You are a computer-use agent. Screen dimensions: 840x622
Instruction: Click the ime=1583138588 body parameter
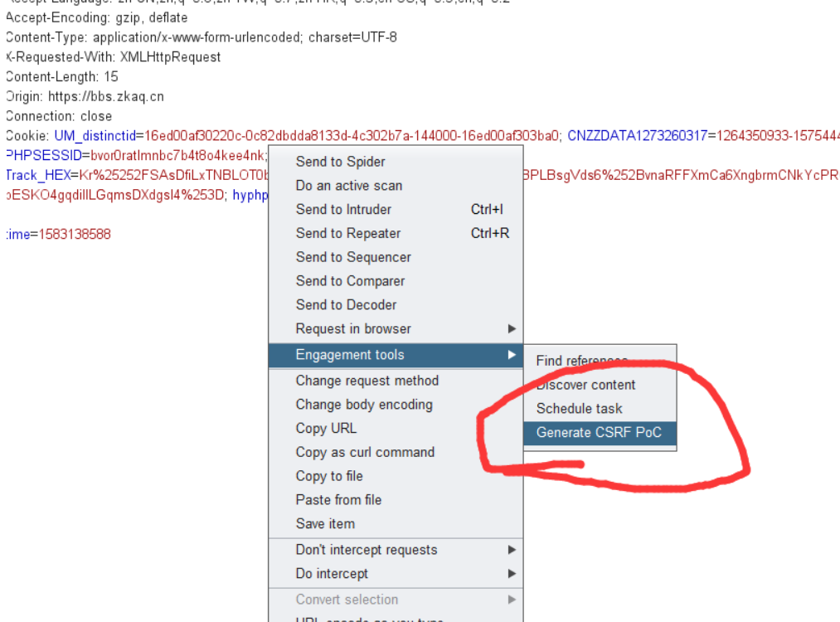coord(58,234)
